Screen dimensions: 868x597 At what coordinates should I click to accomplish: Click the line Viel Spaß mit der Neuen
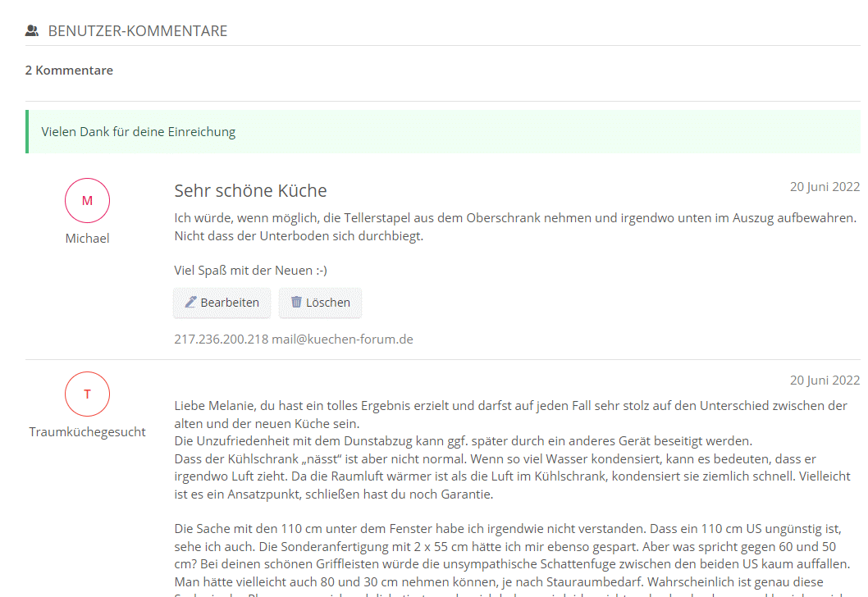[x=250, y=271]
